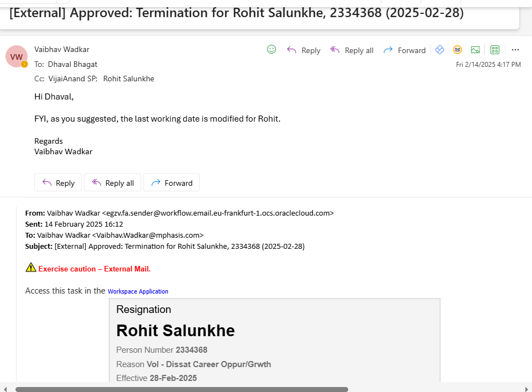The height and width of the screenshot is (392, 532).
Task: Click recipient Dhaval Bhagat in To line
Action: coord(73,64)
